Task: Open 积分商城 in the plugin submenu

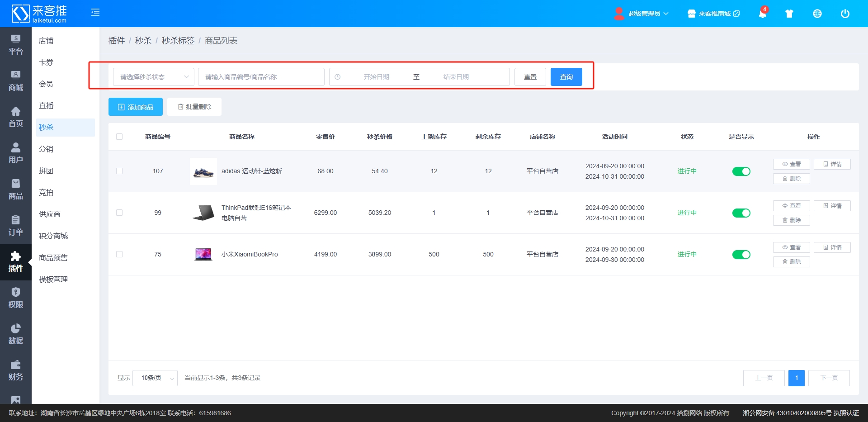Action: 53,236
